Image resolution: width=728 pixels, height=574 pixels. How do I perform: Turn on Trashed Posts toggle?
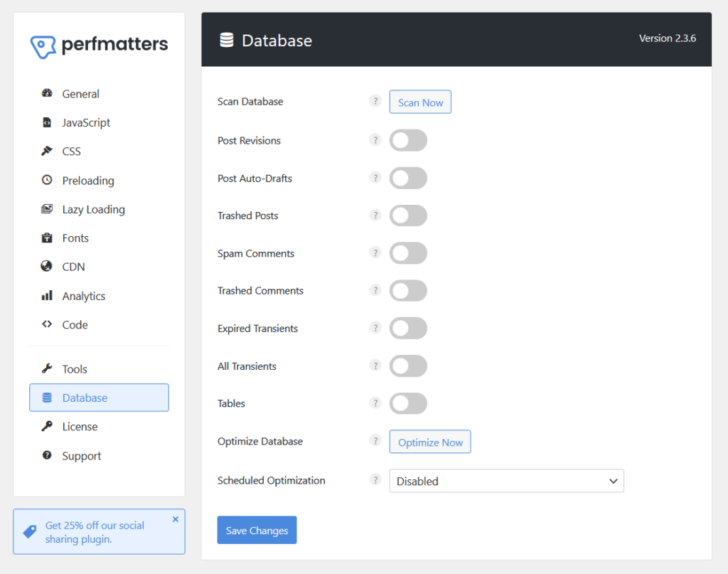coord(408,216)
